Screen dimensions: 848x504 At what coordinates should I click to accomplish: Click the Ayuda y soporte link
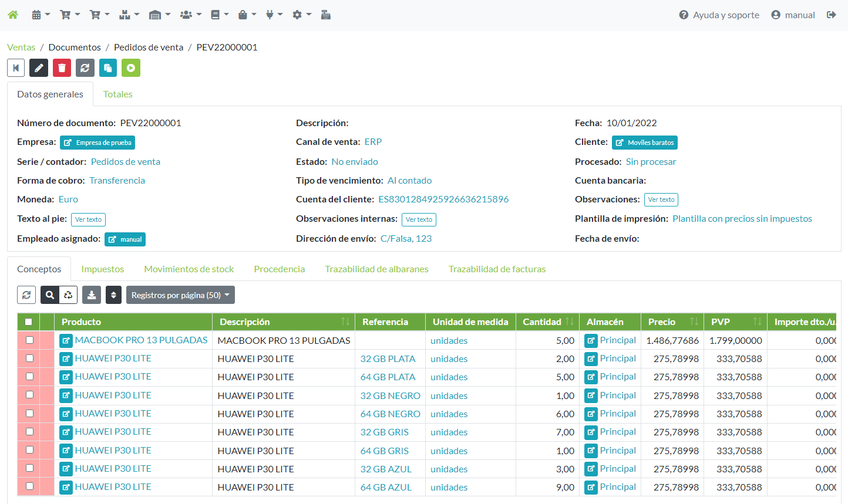click(x=719, y=15)
